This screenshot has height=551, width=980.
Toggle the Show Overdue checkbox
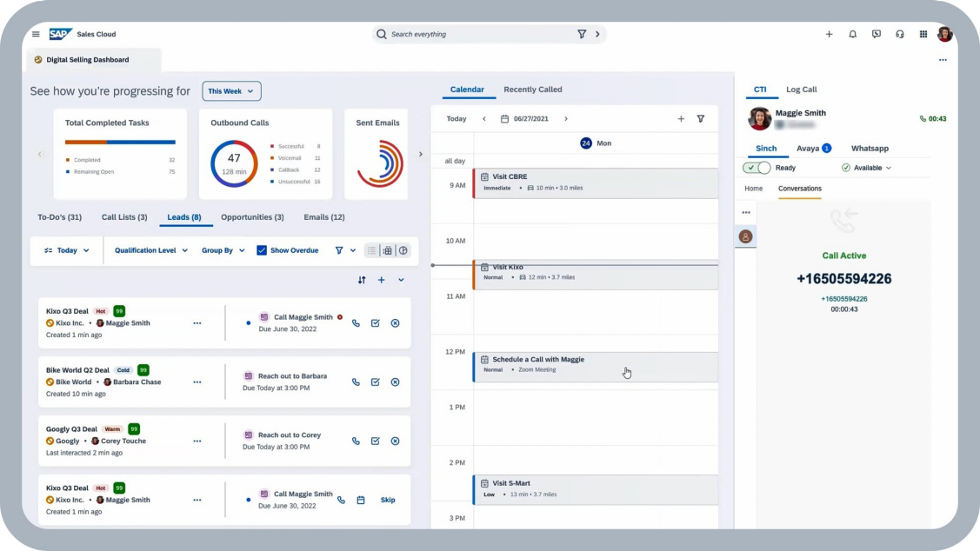click(x=261, y=250)
